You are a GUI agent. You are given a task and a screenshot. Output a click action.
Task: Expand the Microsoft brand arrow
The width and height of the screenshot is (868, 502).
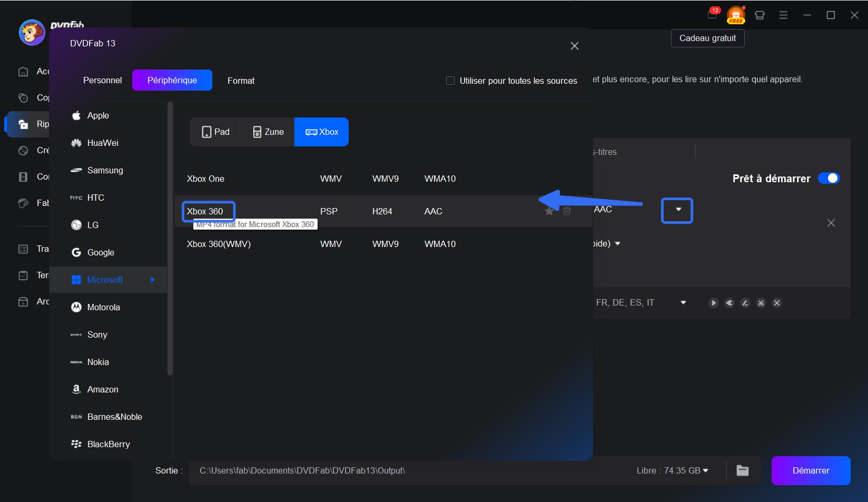(153, 280)
